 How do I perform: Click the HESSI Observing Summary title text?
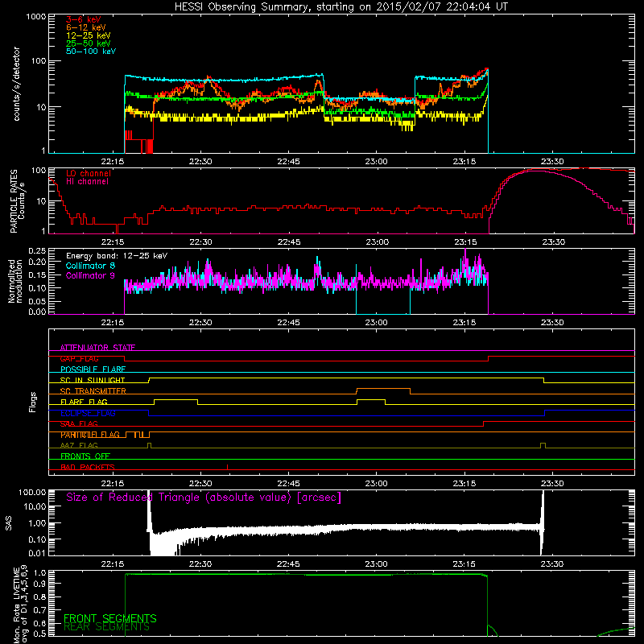[x=341, y=7]
